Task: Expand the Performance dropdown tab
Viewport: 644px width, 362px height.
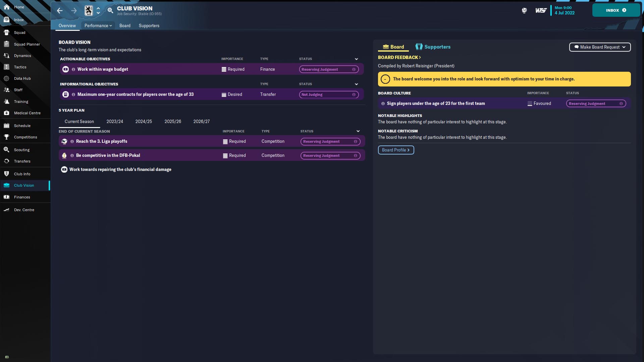Action: tap(98, 25)
